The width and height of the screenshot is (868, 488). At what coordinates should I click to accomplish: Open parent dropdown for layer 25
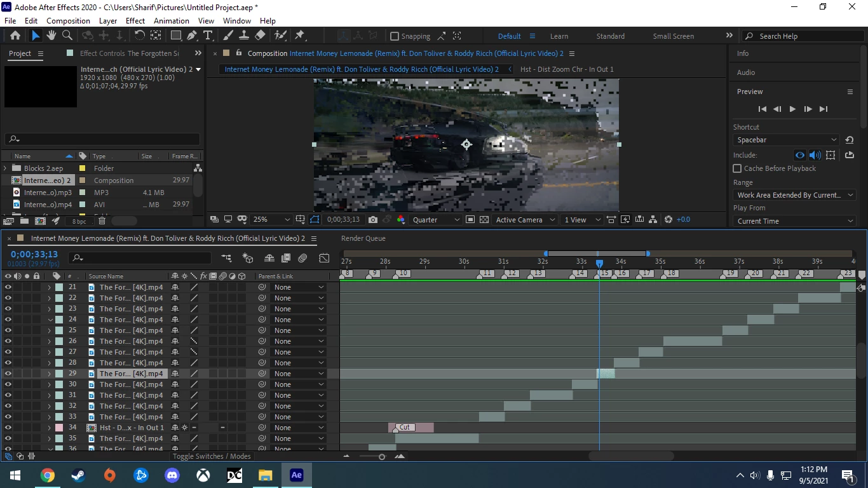point(299,330)
